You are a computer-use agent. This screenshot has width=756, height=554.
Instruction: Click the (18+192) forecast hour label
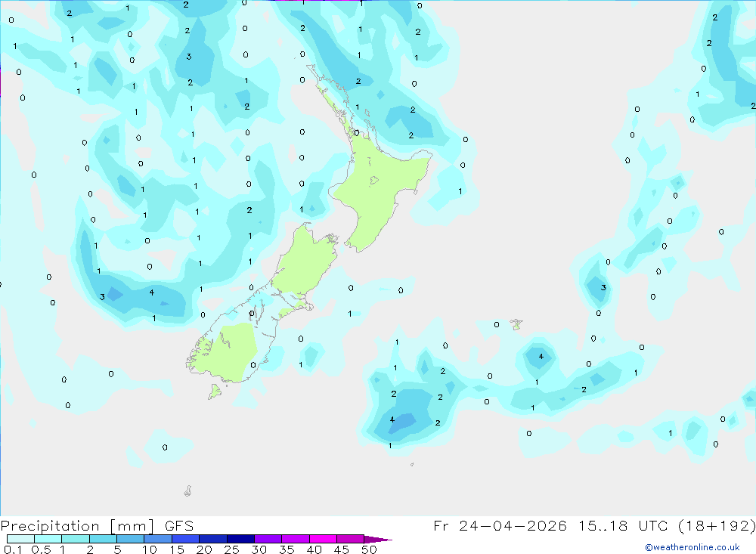pos(717,525)
